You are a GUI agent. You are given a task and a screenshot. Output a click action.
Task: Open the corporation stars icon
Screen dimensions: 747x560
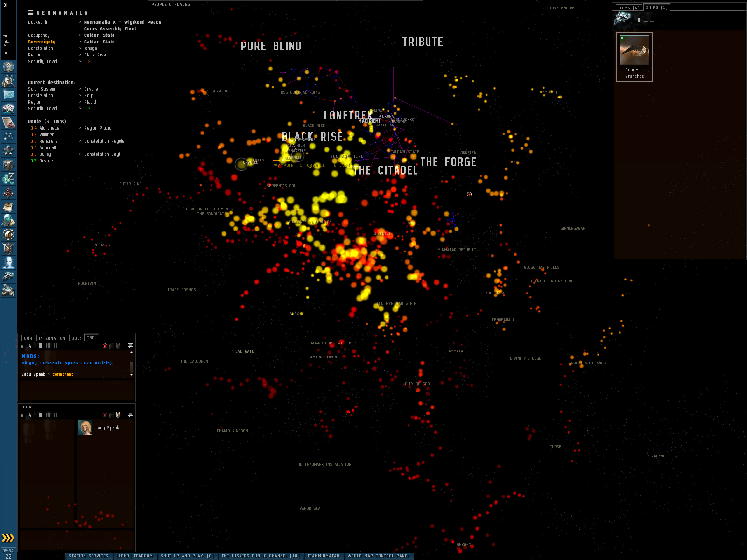pyautogui.click(x=8, y=151)
